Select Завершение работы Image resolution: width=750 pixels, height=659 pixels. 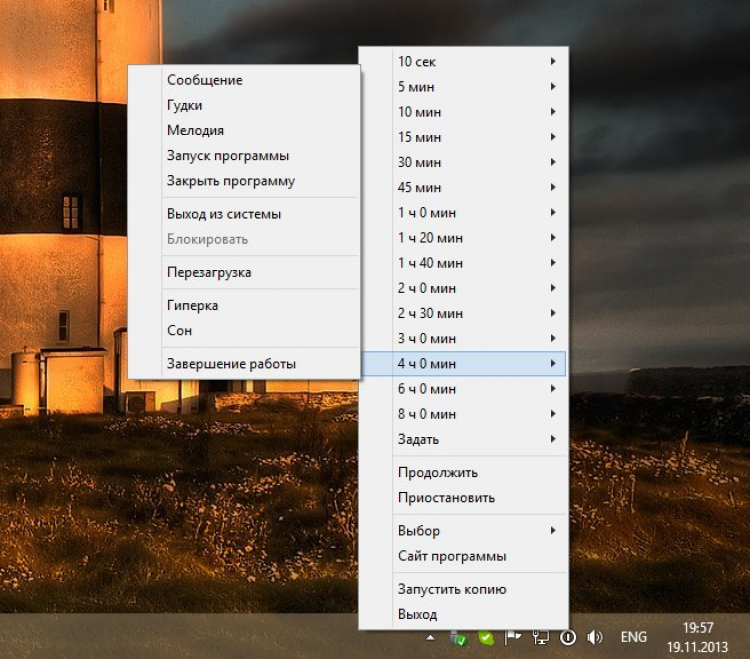point(244,363)
